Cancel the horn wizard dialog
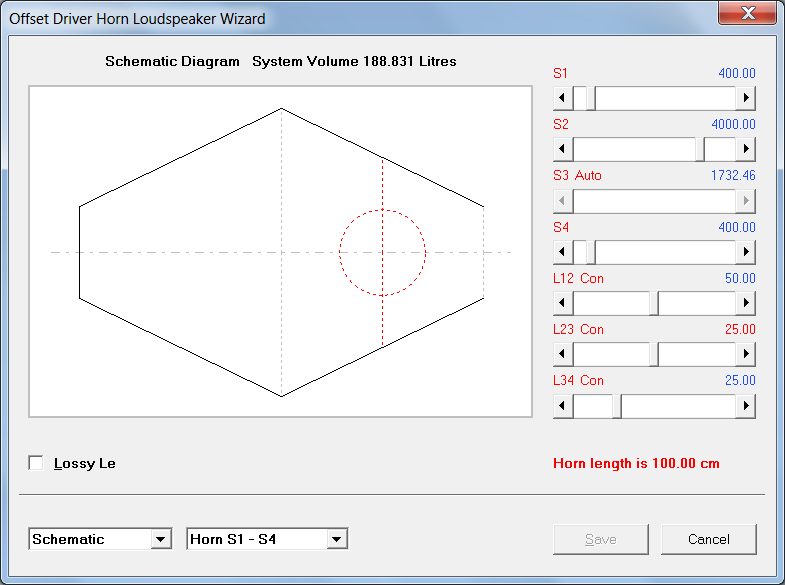This screenshot has height=585, width=785. [x=708, y=539]
